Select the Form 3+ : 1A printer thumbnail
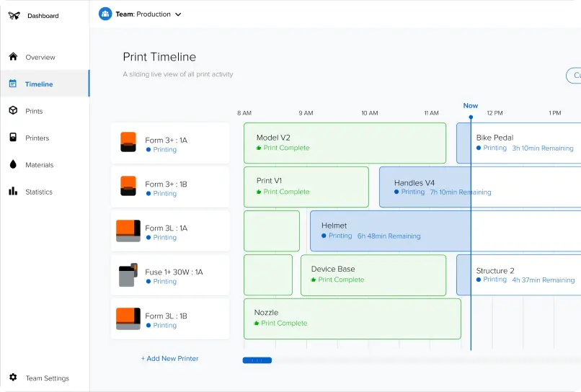 click(x=128, y=142)
